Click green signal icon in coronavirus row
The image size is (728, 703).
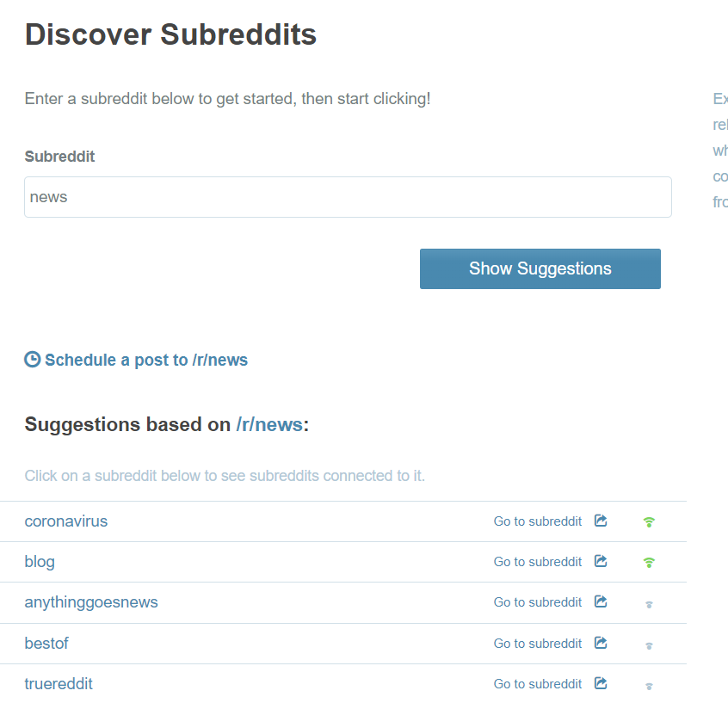coord(649,522)
